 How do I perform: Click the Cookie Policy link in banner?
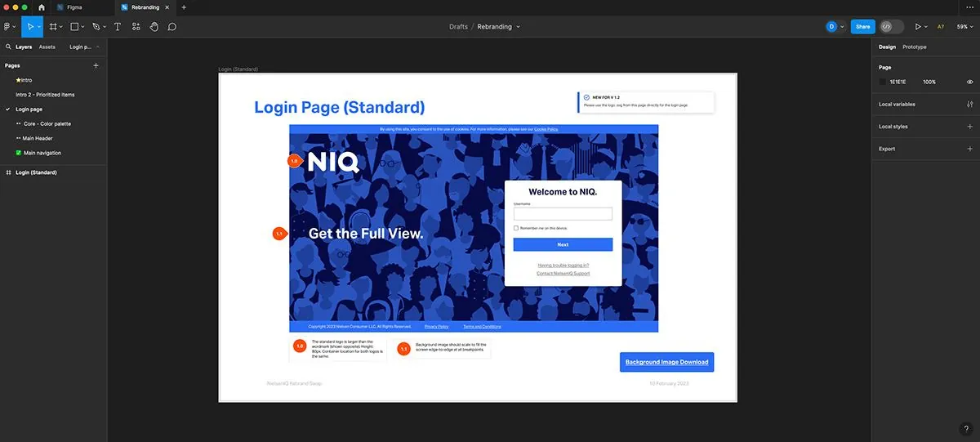546,129
